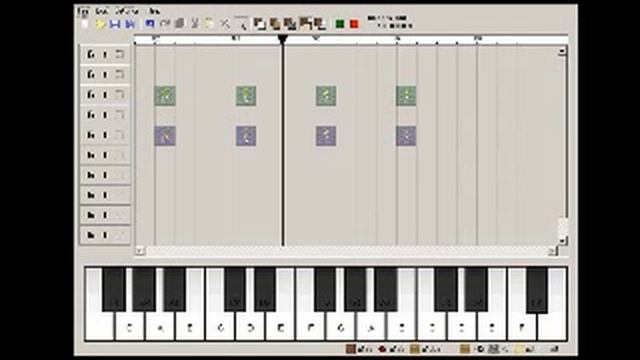Play the highest black piano key
This screenshot has width=640, height=360.
pos(536,290)
